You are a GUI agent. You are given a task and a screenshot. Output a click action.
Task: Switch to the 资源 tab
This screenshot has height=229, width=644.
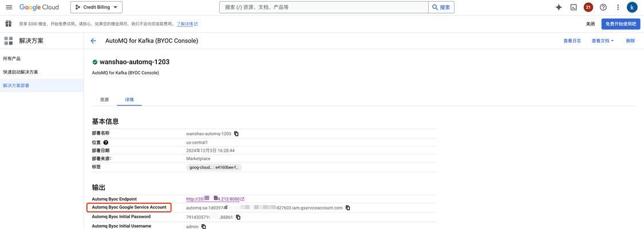104,100
